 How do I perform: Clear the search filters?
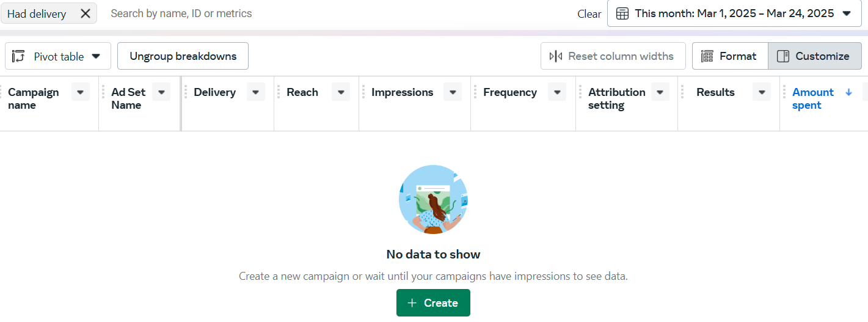click(589, 13)
